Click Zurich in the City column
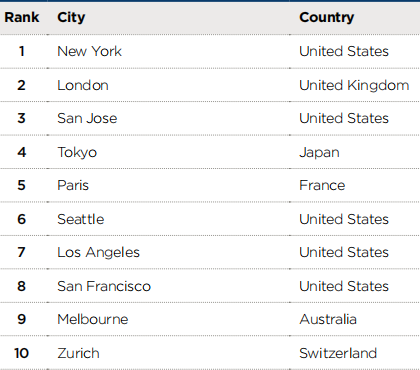The image size is (420, 370). tap(78, 353)
